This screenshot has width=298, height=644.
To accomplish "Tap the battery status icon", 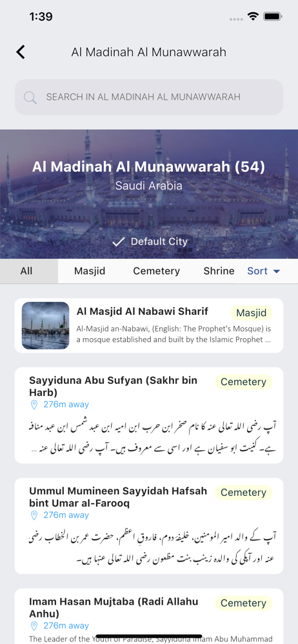I will click(x=272, y=17).
